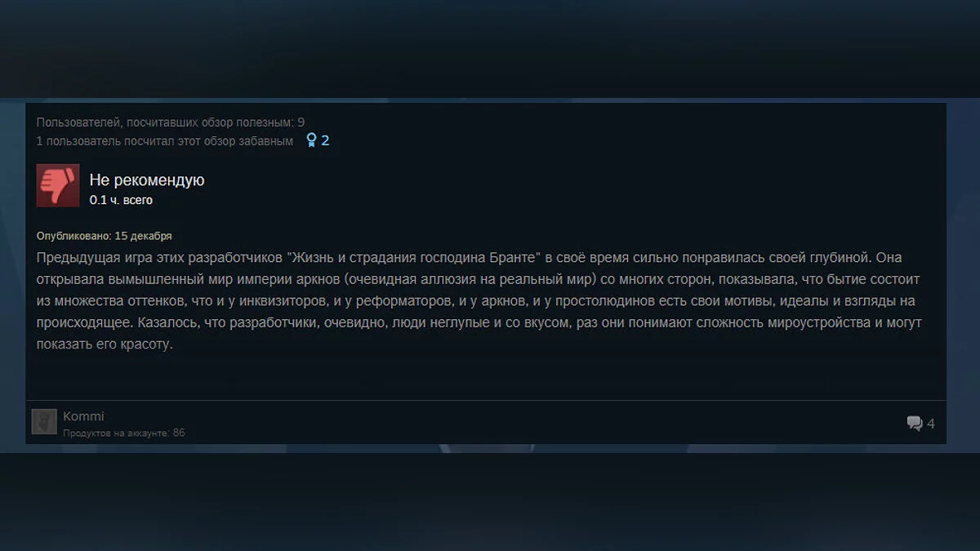Click the "Опубликовано:" label
980x551 pixels.
pyautogui.click(x=73, y=236)
